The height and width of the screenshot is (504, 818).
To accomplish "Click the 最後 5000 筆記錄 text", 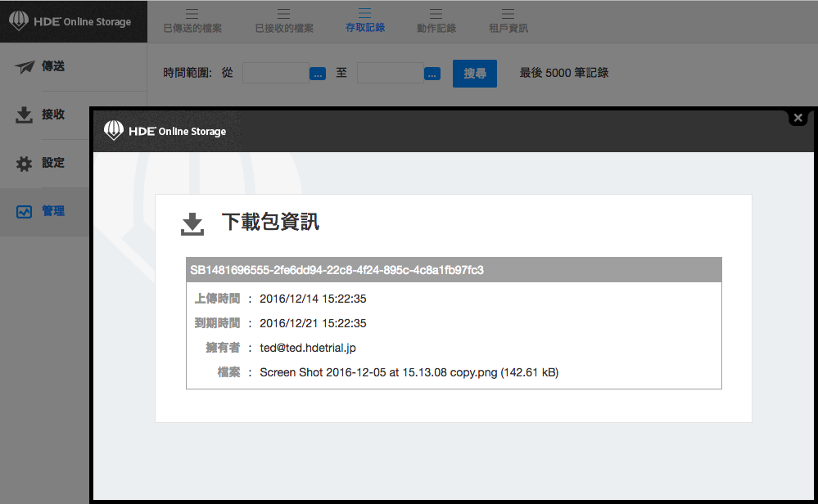I will (x=564, y=73).
